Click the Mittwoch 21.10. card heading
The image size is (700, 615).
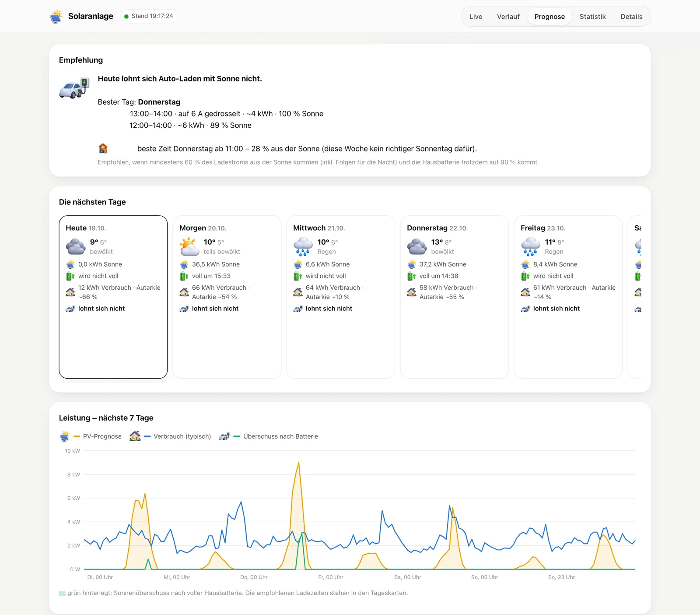pyautogui.click(x=319, y=228)
